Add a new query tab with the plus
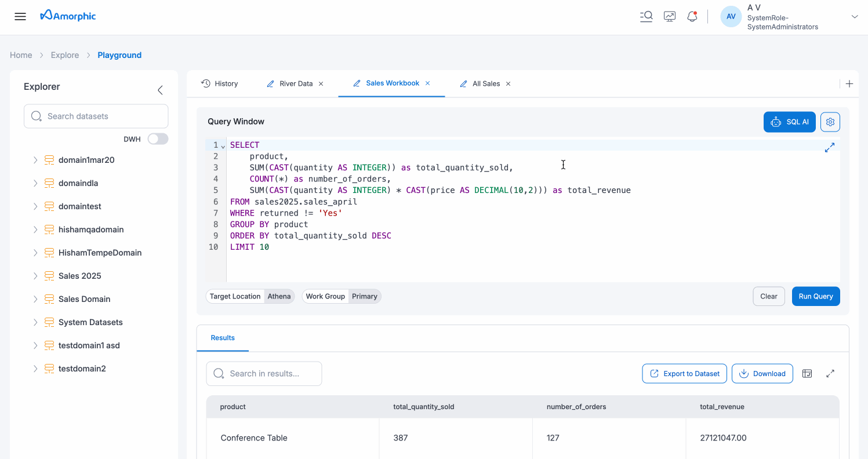This screenshot has width=868, height=459. pyautogui.click(x=849, y=83)
